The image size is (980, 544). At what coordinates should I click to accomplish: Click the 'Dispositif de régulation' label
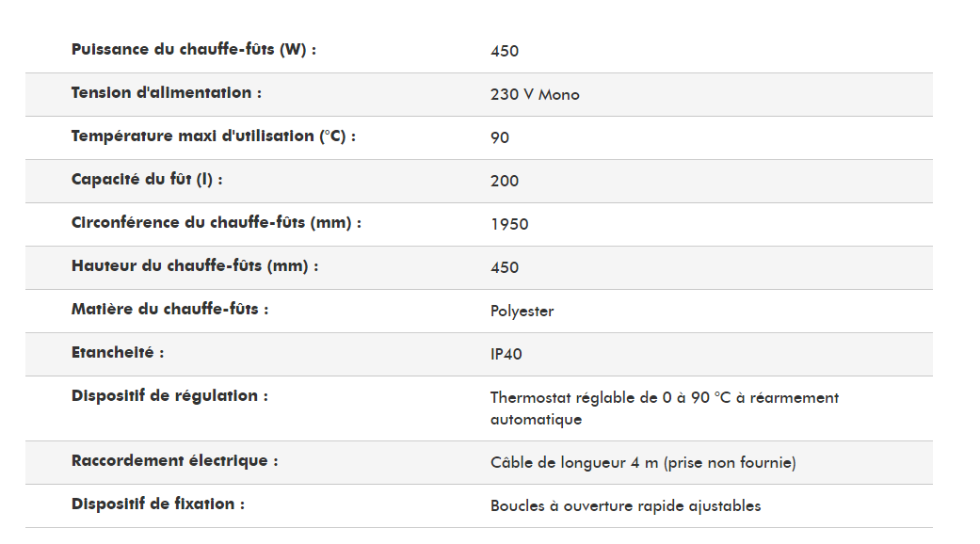[x=169, y=396]
